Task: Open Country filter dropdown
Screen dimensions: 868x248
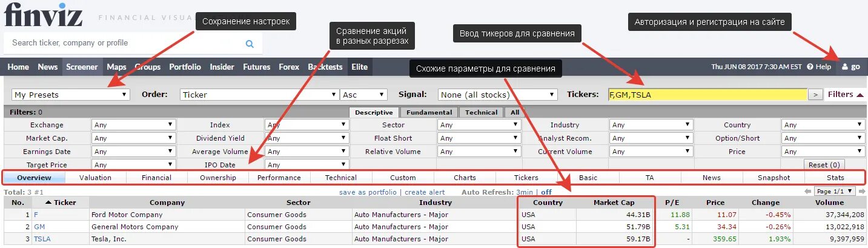Action: [824, 125]
